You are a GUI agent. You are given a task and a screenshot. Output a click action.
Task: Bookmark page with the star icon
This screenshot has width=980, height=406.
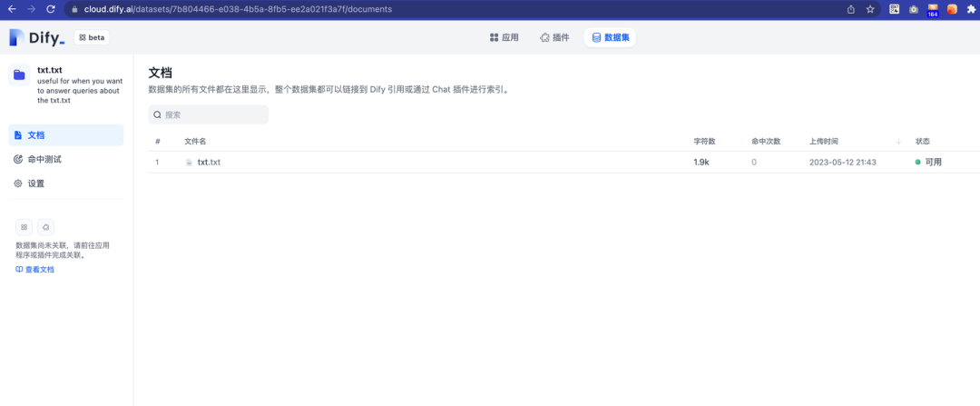(870, 9)
